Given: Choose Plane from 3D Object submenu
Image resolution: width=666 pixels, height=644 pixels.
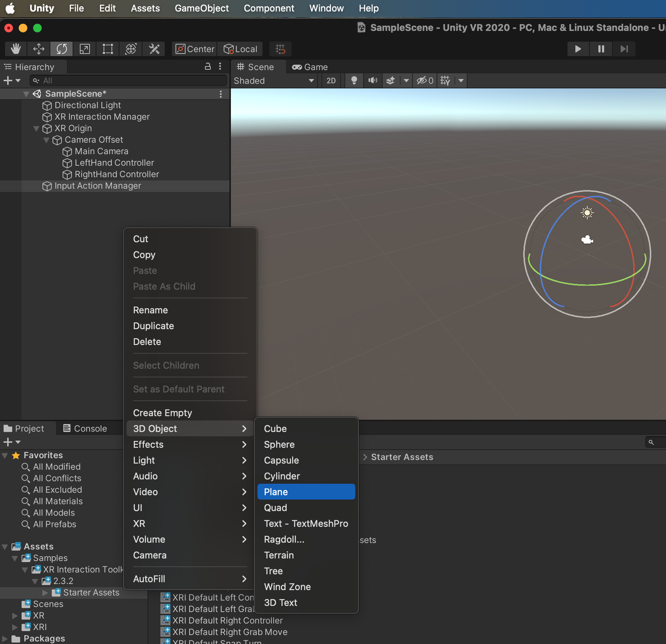Looking at the screenshot, I should pos(306,492).
